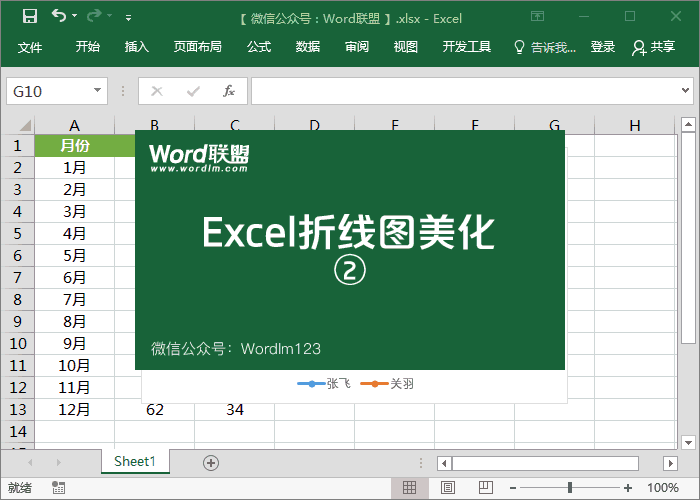The image size is (700, 500).
Task: Select row 14 header
Action: (17, 431)
